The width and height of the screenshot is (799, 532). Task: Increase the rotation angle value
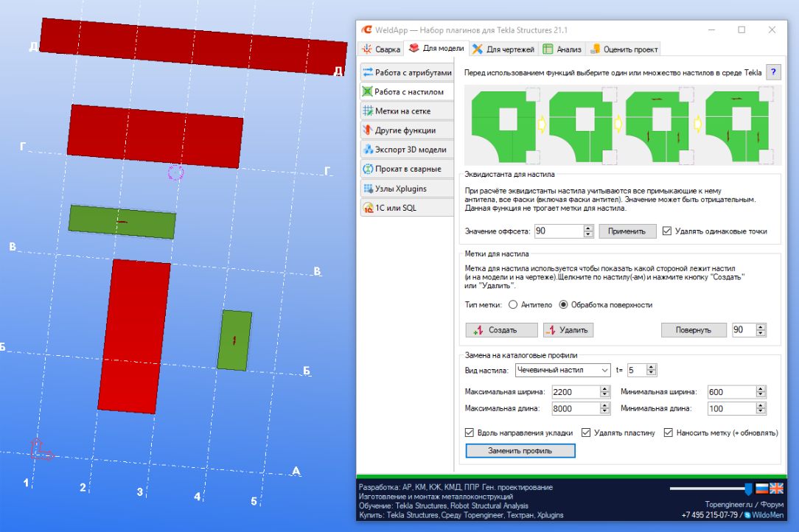click(761, 326)
